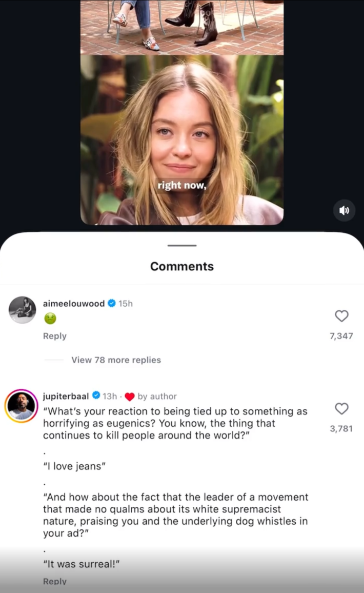Click the verified badge next to aimeelouwood
The height and width of the screenshot is (593, 364).
click(x=111, y=303)
